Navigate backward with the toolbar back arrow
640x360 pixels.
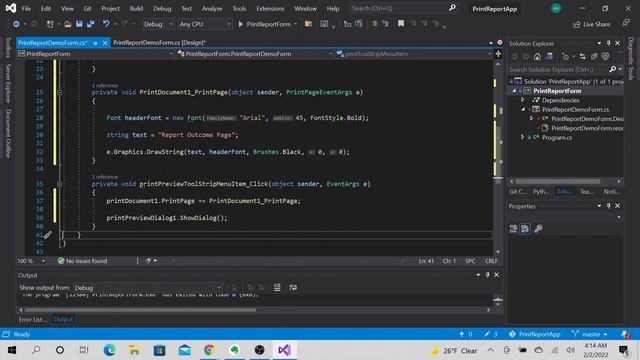point(16,24)
